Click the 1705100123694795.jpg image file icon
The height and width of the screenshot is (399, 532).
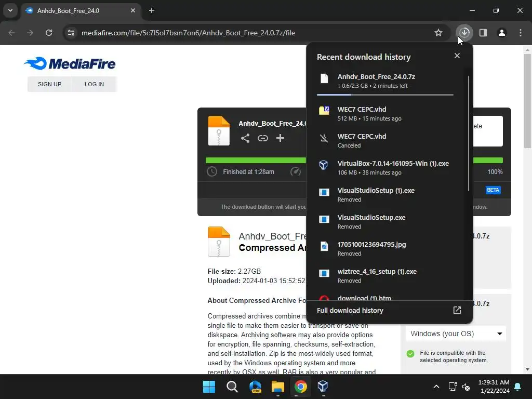324,246
